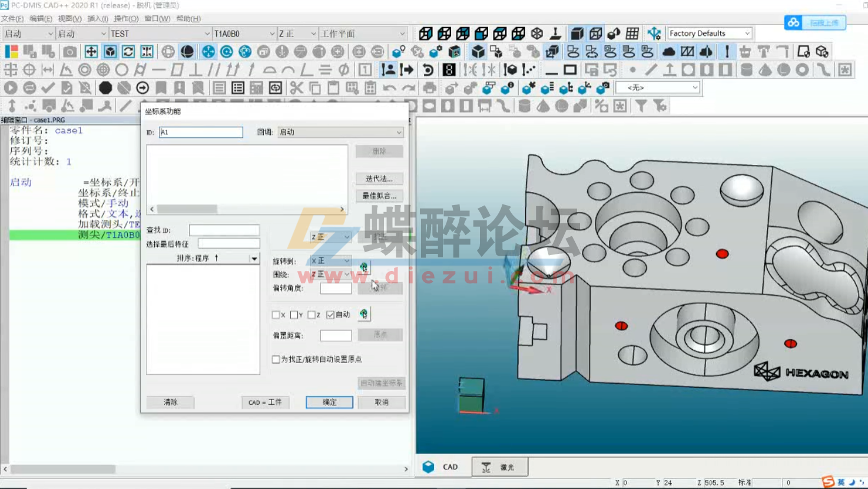This screenshot has height=489, width=868.
Task: Click the solid shaded view cube icon
Action: [576, 33]
